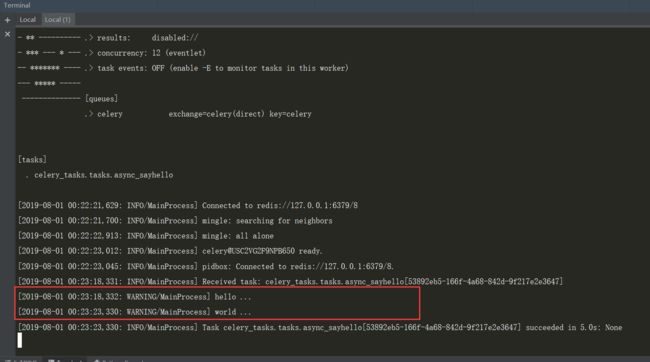The width and height of the screenshot is (650, 362).
Task: Click the celery@USC2VG2F9NPB650 ready line
Action: coord(170,251)
